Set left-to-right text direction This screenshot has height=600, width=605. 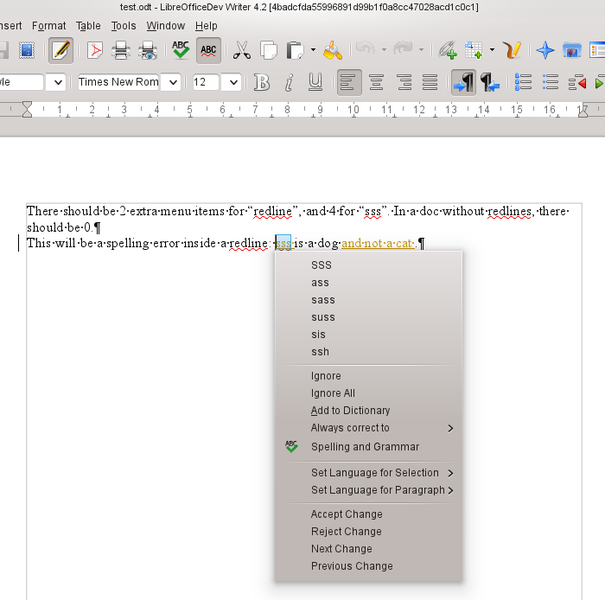tap(463, 82)
